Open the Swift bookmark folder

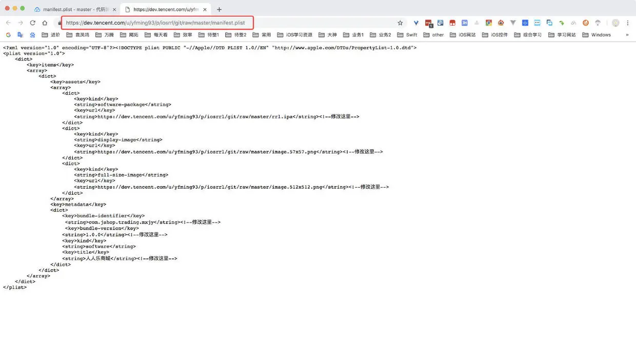click(407, 35)
